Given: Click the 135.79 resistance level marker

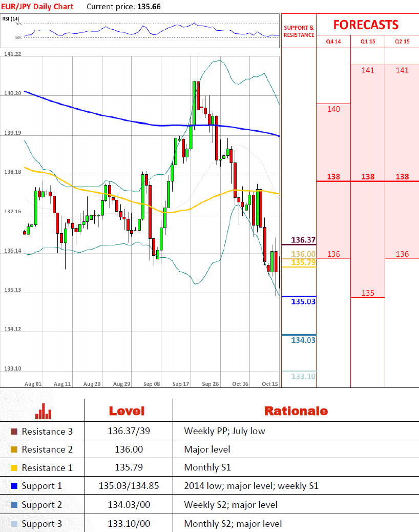Looking at the screenshot, I should pyautogui.click(x=303, y=262).
